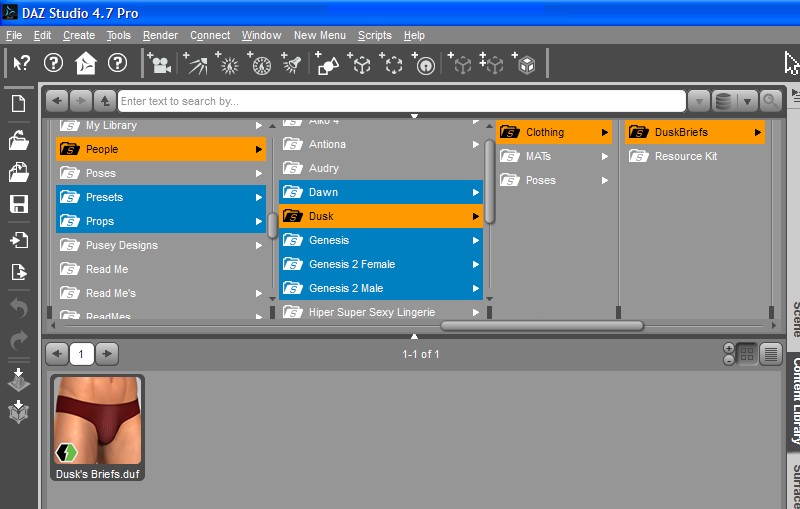Create a new spotlight from toolbar
Screen dimensions: 800x509
195,64
